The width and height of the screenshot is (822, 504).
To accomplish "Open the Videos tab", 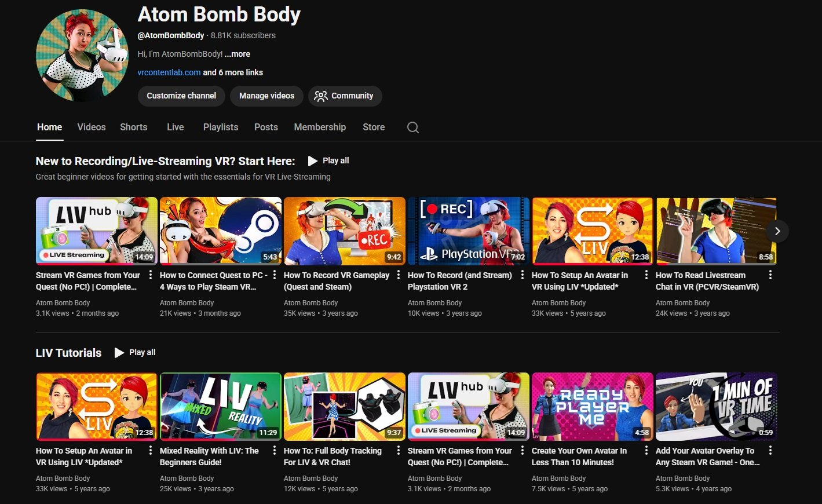I will 92,127.
